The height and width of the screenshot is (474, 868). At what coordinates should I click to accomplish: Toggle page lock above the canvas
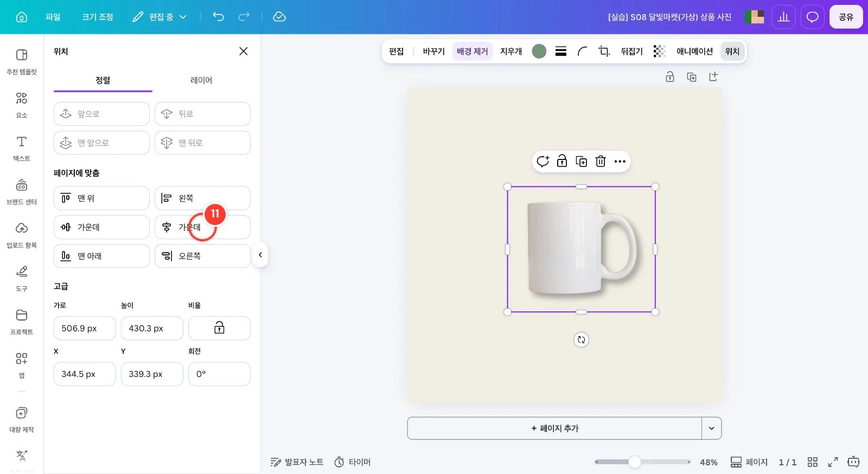[x=670, y=77]
